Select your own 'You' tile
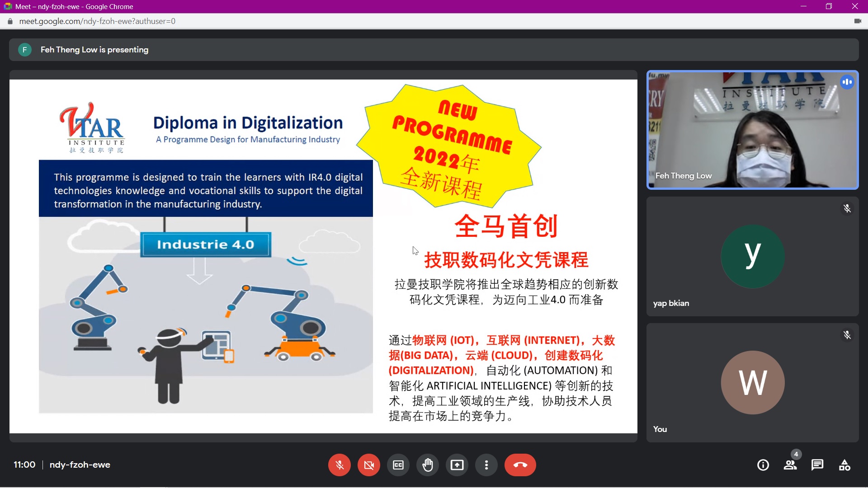The width and height of the screenshot is (868, 488). pyautogui.click(x=753, y=382)
